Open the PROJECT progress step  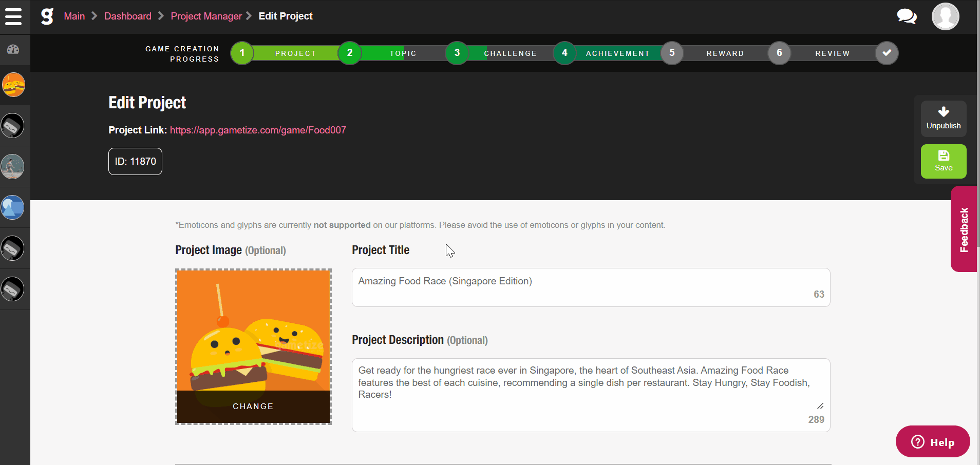(296, 53)
